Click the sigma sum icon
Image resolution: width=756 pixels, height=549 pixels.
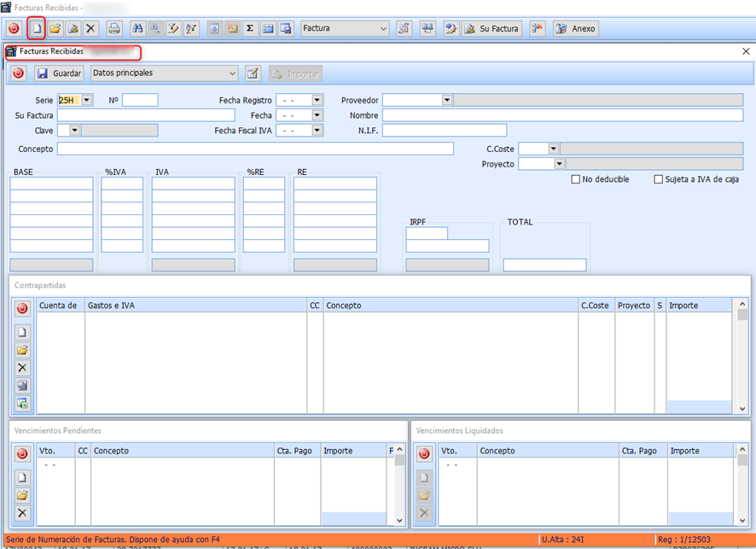(x=250, y=28)
